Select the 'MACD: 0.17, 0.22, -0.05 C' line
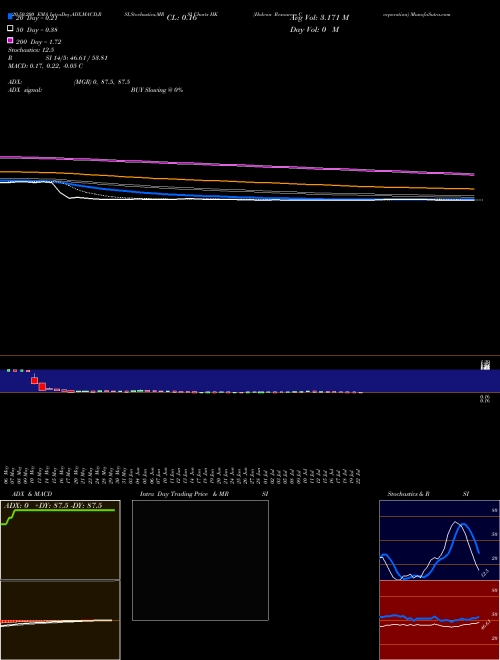500x660 pixels. pyautogui.click(x=45, y=66)
